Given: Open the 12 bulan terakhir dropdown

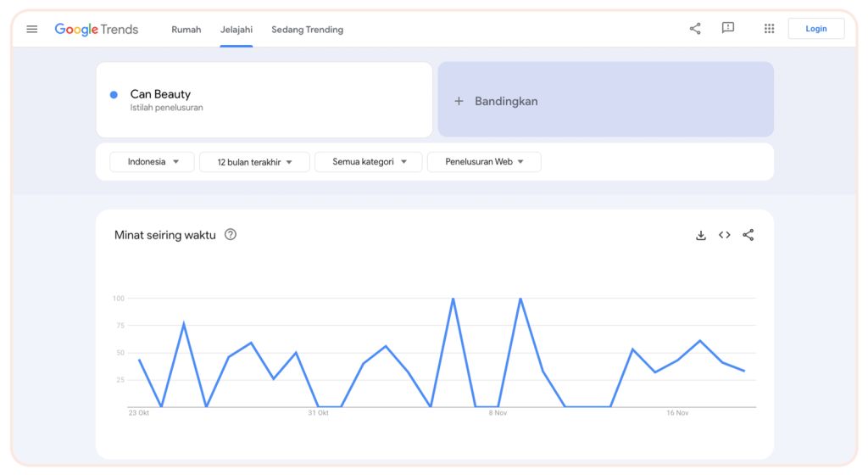Looking at the screenshot, I should (254, 162).
